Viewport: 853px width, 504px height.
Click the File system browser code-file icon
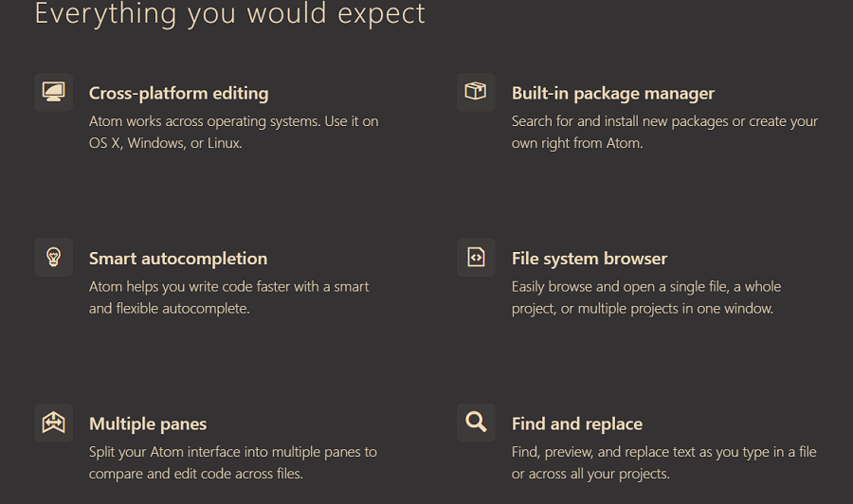476,257
